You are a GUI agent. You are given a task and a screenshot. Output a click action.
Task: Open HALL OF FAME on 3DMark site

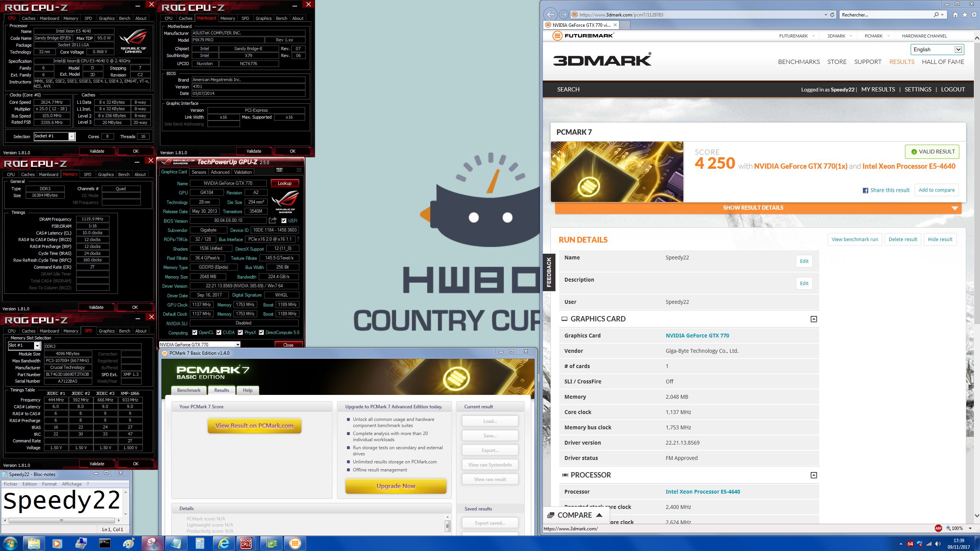pos(943,62)
